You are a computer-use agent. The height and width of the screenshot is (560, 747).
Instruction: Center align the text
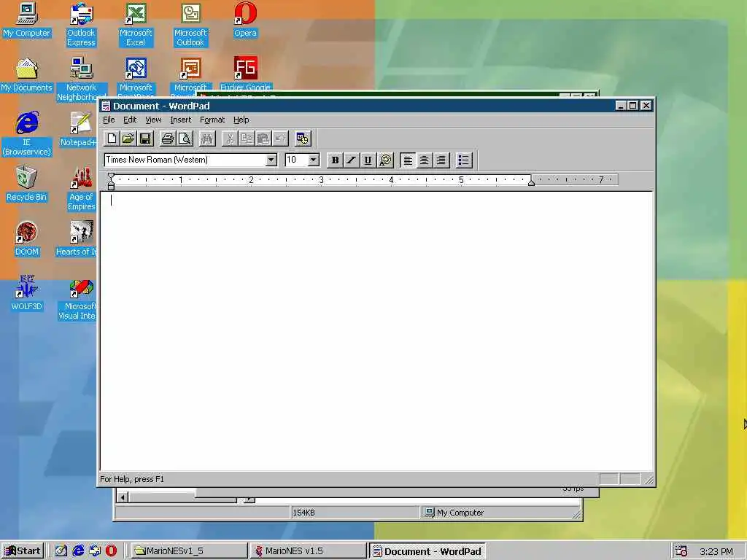(x=424, y=160)
